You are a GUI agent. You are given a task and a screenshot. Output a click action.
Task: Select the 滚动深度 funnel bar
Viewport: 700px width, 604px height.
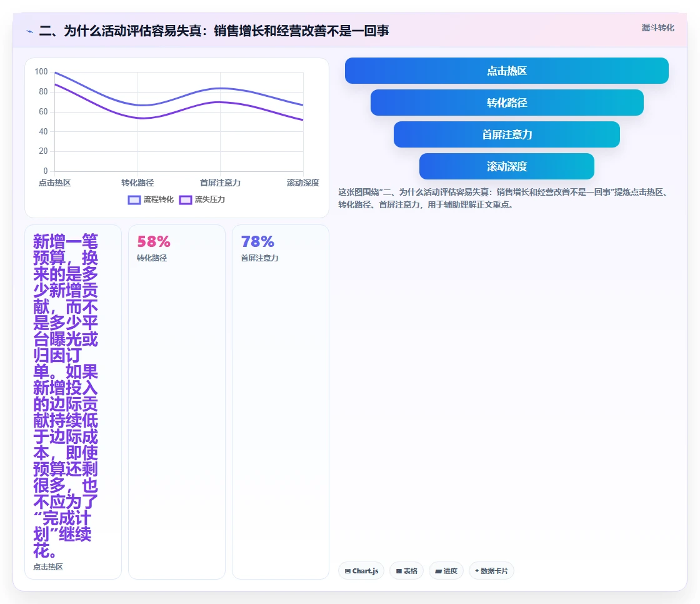pyautogui.click(x=507, y=167)
